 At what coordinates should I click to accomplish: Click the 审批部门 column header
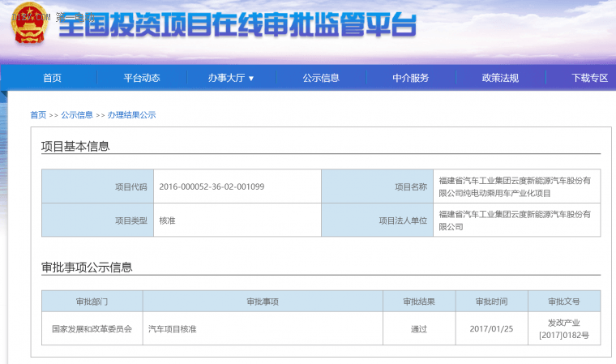pyautogui.click(x=92, y=302)
